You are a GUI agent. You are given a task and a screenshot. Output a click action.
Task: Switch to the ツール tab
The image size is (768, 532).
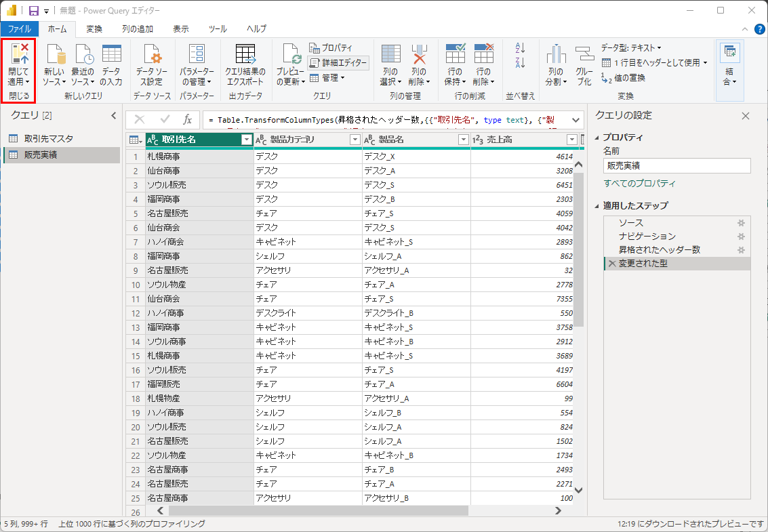(218, 29)
